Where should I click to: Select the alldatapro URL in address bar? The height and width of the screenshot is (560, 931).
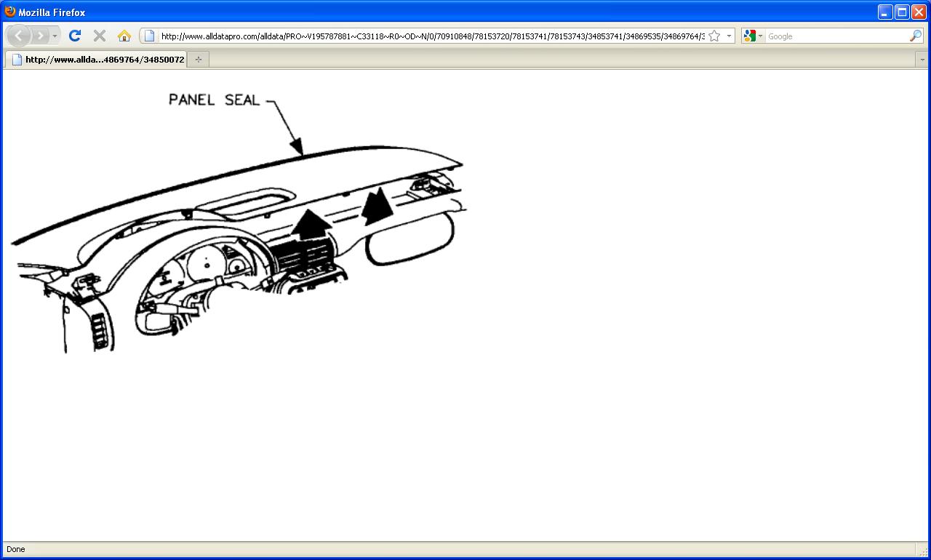tap(432, 36)
